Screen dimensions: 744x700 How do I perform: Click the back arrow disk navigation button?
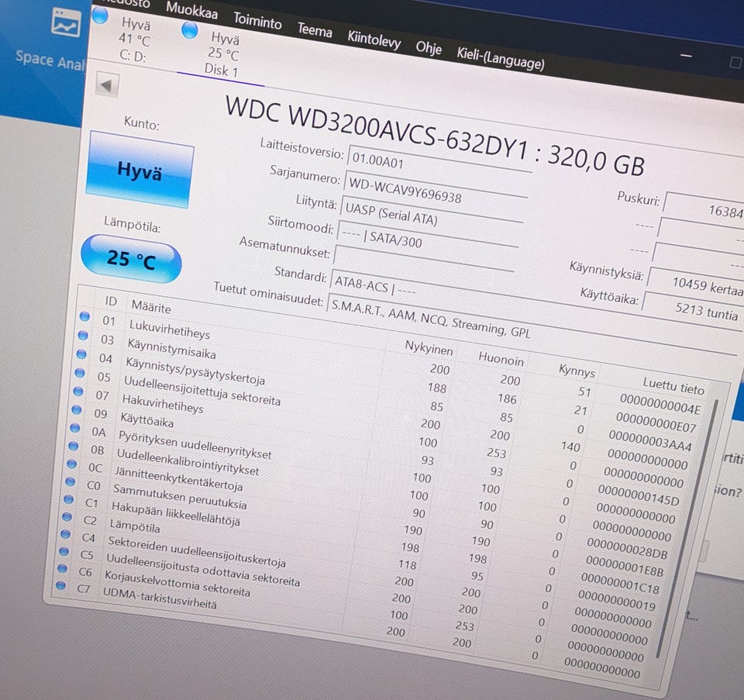click(x=107, y=85)
